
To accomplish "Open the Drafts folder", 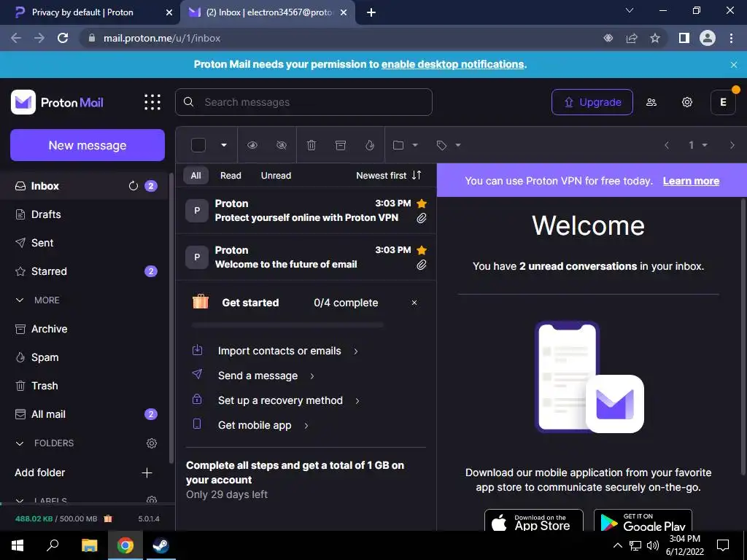I will pos(84,214).
